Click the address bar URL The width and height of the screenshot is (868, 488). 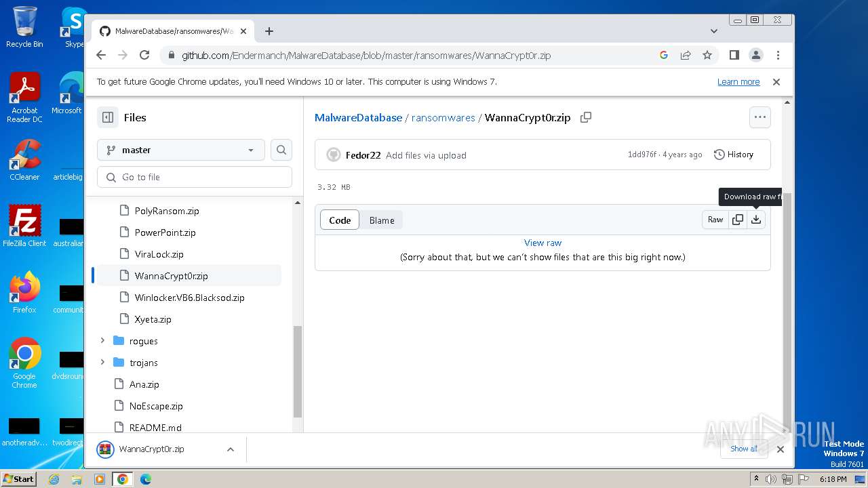pyautogui.click(x=366, y=56)
